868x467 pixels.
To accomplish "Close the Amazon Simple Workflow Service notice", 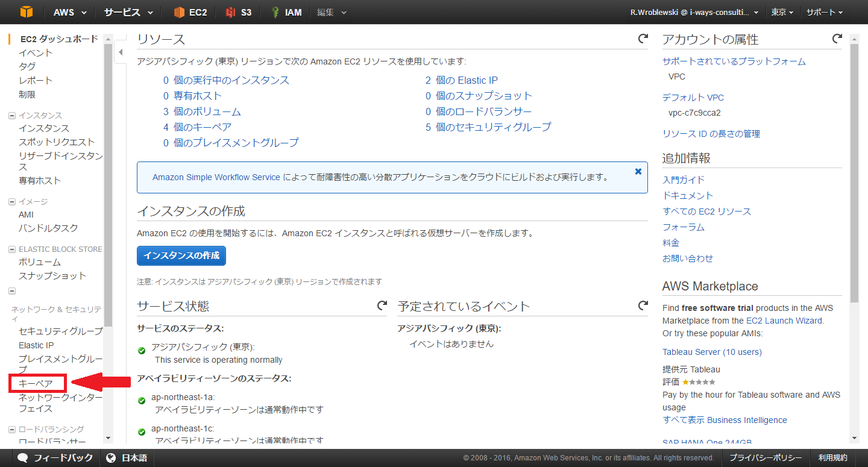I will (638, 172).
